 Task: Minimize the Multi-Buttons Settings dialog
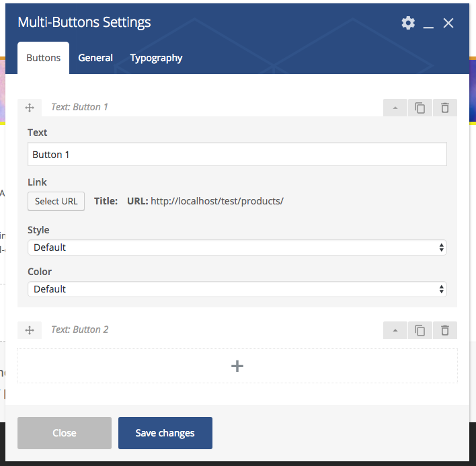[x=428, y=24]
